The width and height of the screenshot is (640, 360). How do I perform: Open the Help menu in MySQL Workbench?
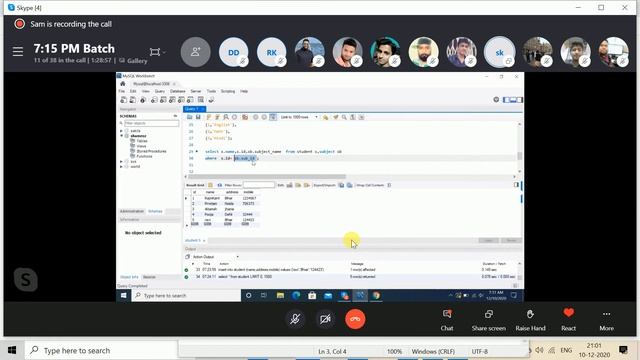[x=244, y=91]
